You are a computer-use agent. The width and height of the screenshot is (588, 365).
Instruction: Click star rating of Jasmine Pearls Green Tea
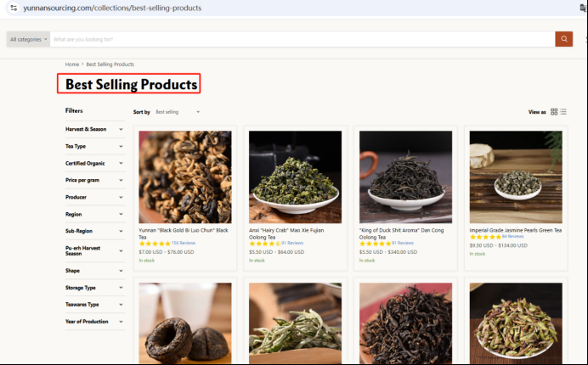coord(485,236)
